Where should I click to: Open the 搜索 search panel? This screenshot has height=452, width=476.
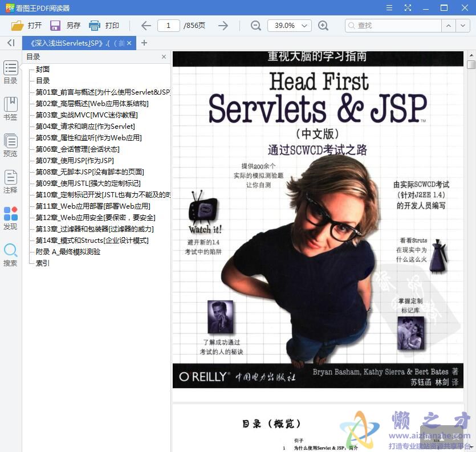(11, 254)
